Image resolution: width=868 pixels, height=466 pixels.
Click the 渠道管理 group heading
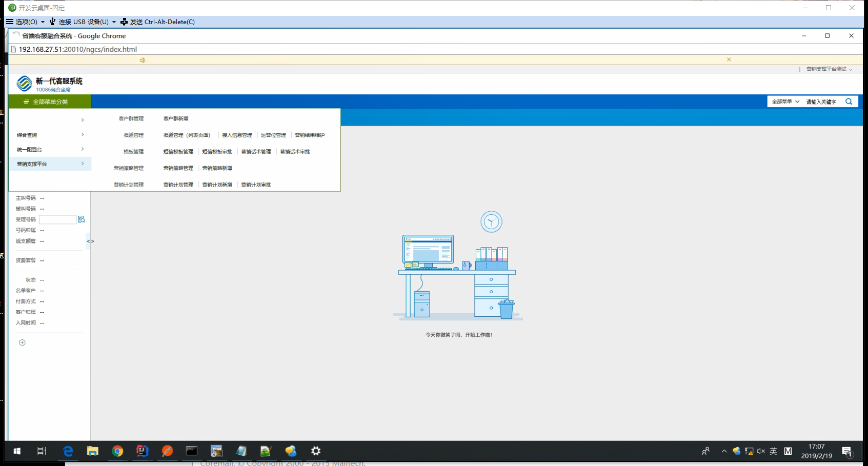(133, 135)
